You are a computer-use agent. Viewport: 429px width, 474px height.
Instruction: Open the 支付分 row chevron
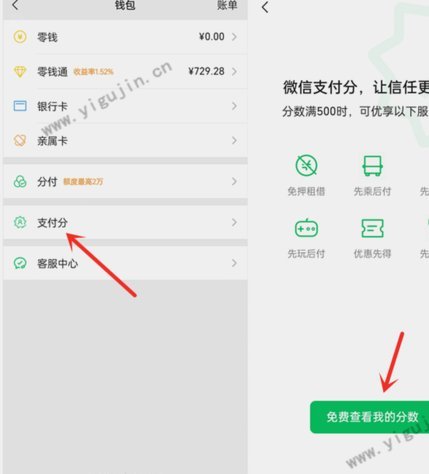tap(234, 222)
